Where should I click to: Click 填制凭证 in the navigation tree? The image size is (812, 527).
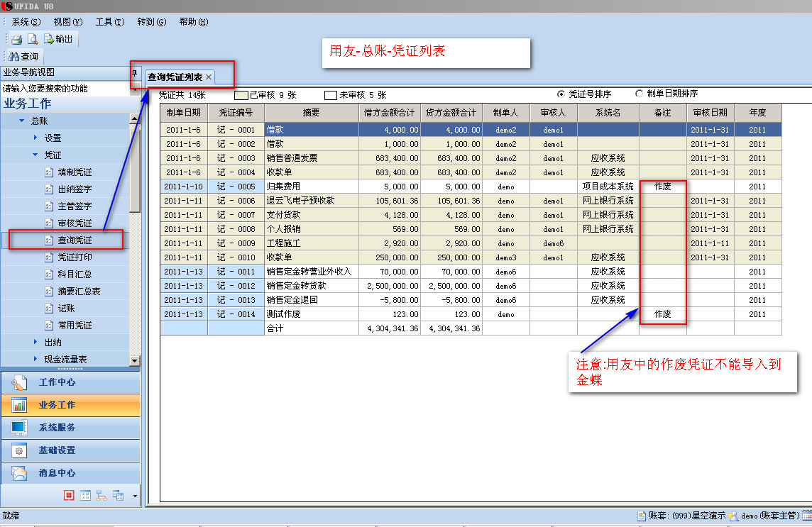click(x=75, y=172)
